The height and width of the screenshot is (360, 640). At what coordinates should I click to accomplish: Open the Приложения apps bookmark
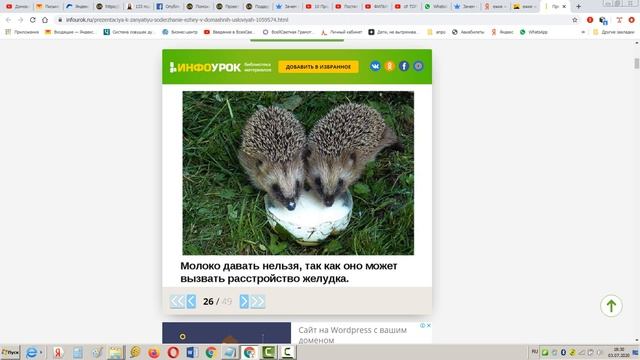[22, 32]
